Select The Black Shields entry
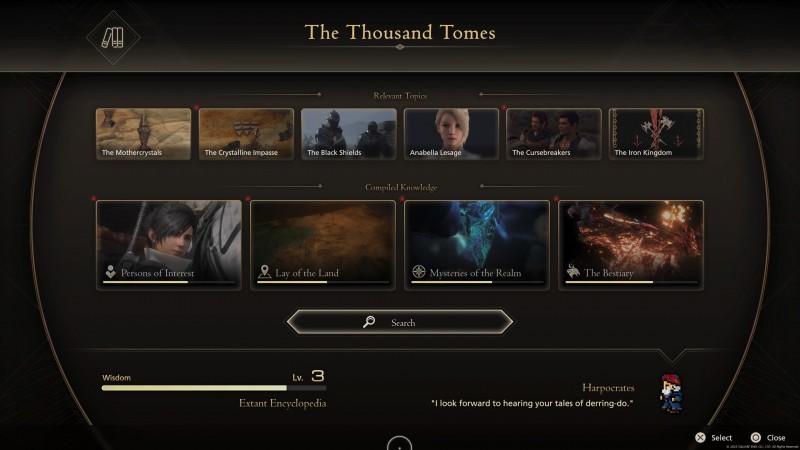800x450 pixels. pyautogui.click(x=348, y=134)
